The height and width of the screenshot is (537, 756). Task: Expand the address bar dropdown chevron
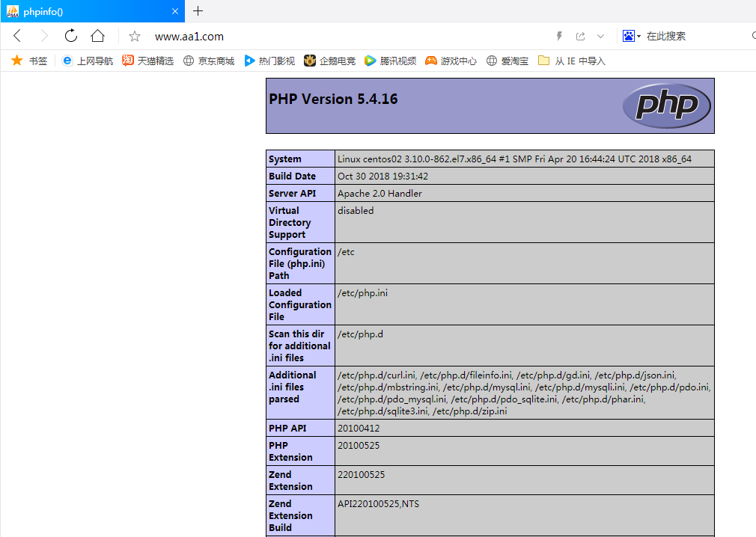[600, 36]
